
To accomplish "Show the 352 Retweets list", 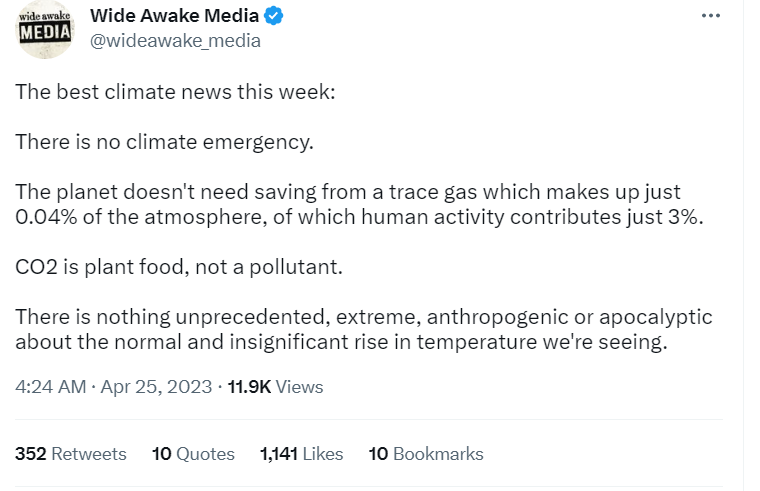I will (71, 454).
